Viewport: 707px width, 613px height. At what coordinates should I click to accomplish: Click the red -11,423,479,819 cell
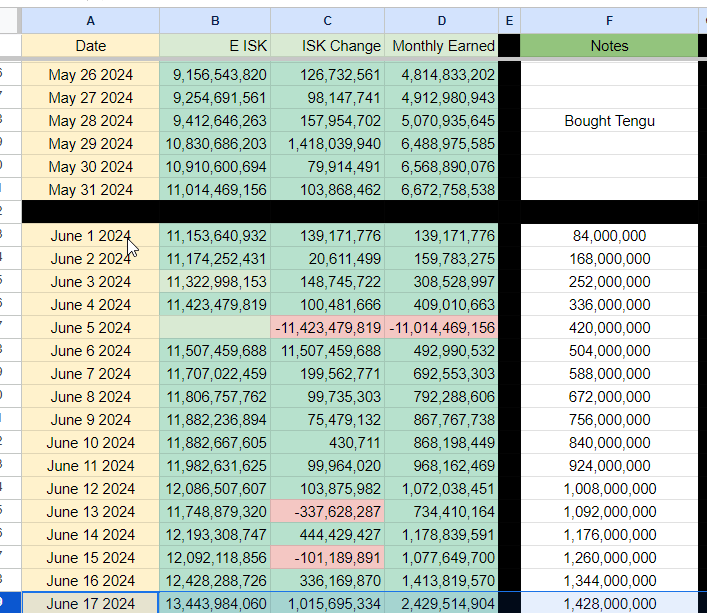[x=327, y=328]
